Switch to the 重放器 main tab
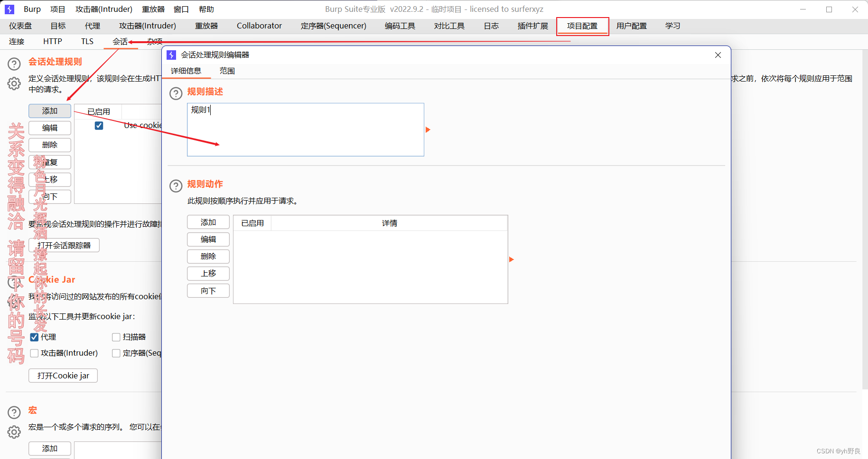868x459 pixels. tap(206, 26)
